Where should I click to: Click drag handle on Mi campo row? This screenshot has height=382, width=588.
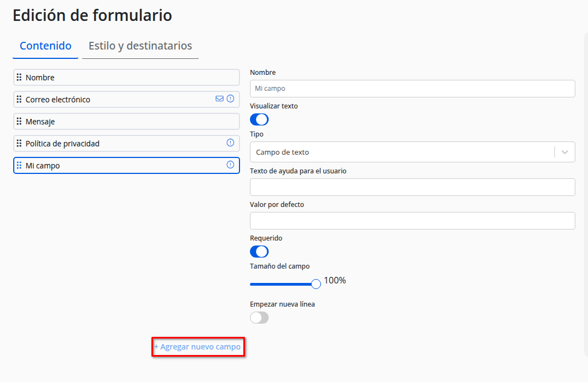tap(19, 166)
